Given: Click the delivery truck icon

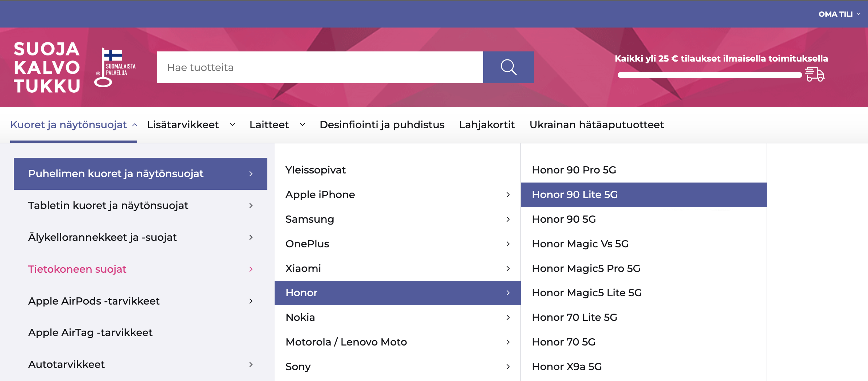Looking at the screenshot, I should [814, 74].
